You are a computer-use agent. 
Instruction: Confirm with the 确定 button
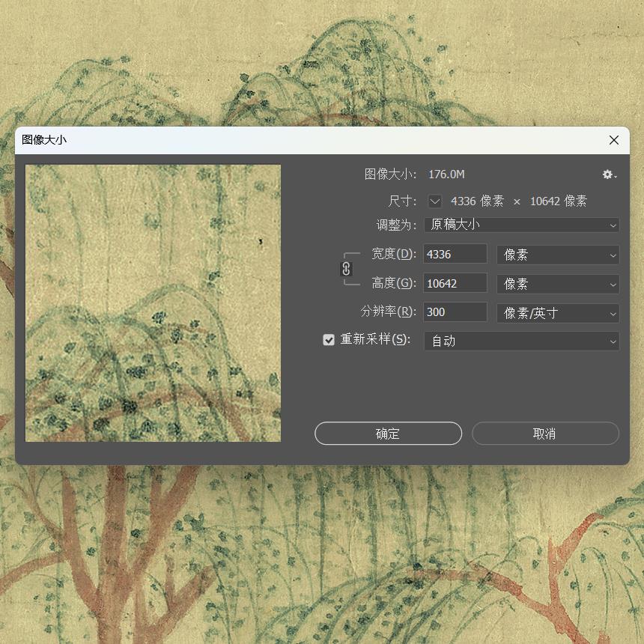pos(388,434)
